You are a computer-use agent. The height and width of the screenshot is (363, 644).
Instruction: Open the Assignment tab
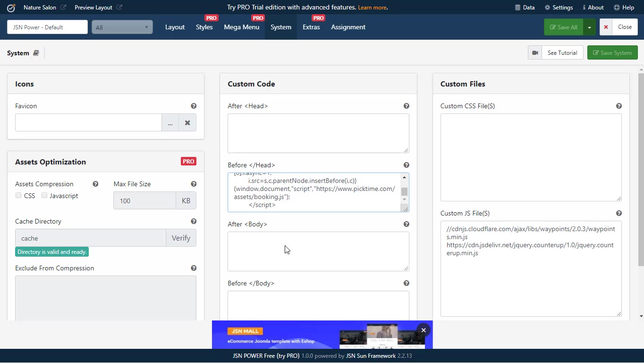coord(348,27)
